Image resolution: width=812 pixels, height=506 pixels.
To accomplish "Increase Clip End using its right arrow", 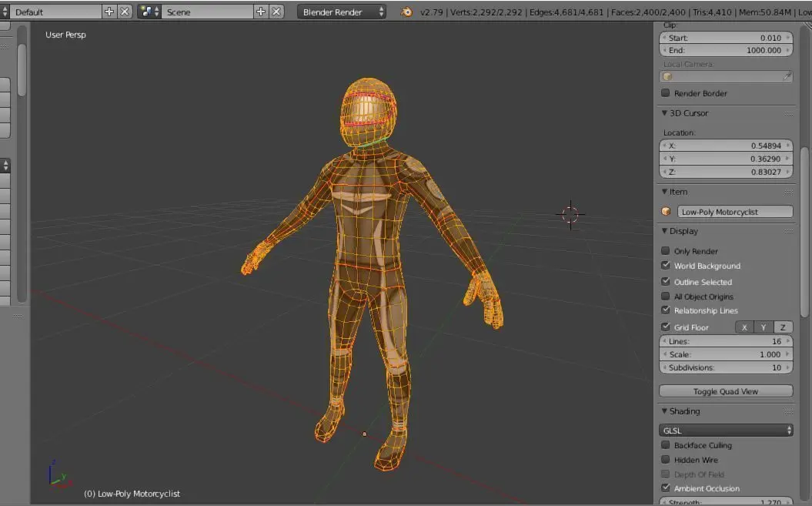I will pos(788,50).
